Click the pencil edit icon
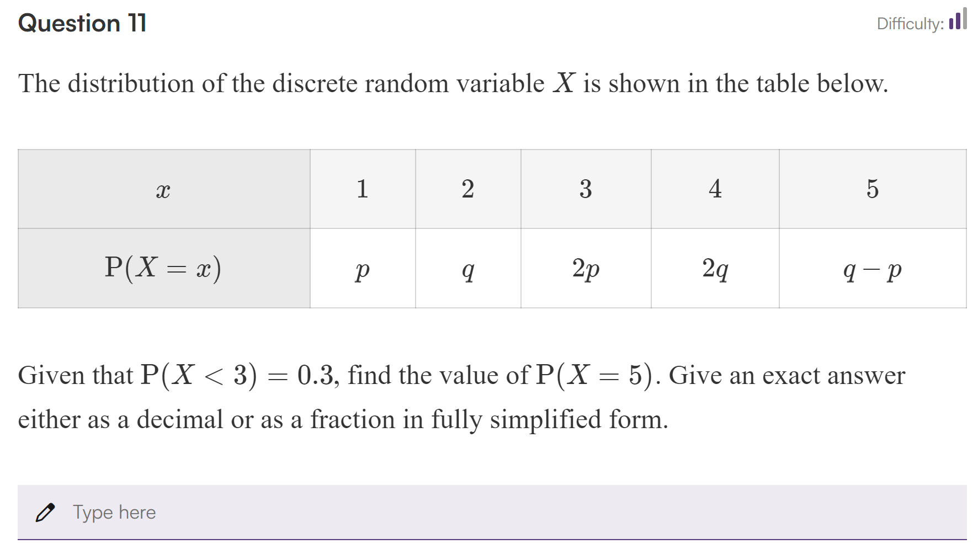978x560 pixels. click(x=47, y=512)
